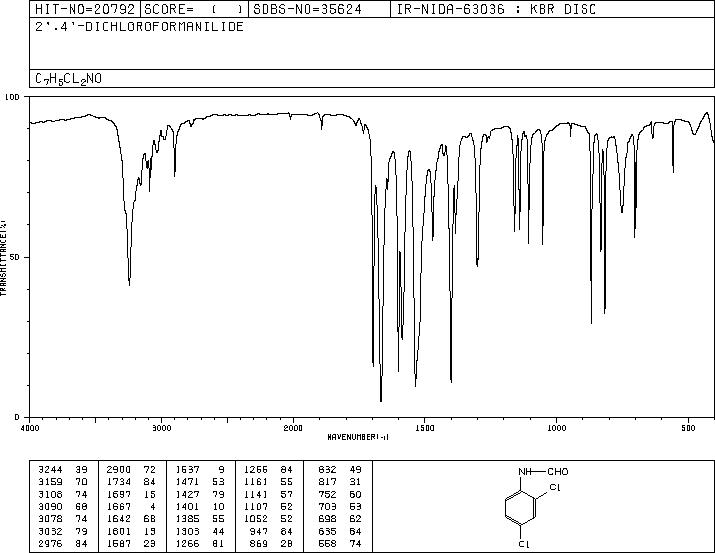The image size is (715, 553).
Task: Click the N-H stretch peak near 3244
Action: pyautogui.click(x=130, y=284)
